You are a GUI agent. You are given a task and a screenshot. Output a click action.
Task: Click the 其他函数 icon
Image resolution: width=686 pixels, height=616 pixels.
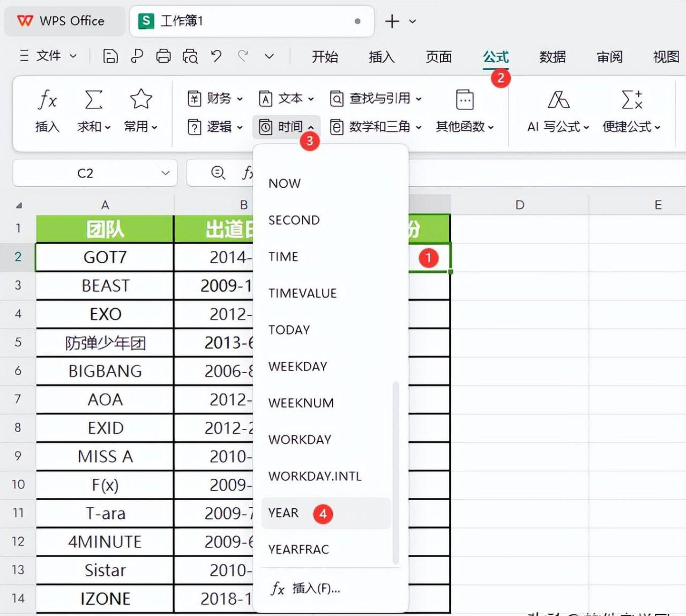(465, 100)
